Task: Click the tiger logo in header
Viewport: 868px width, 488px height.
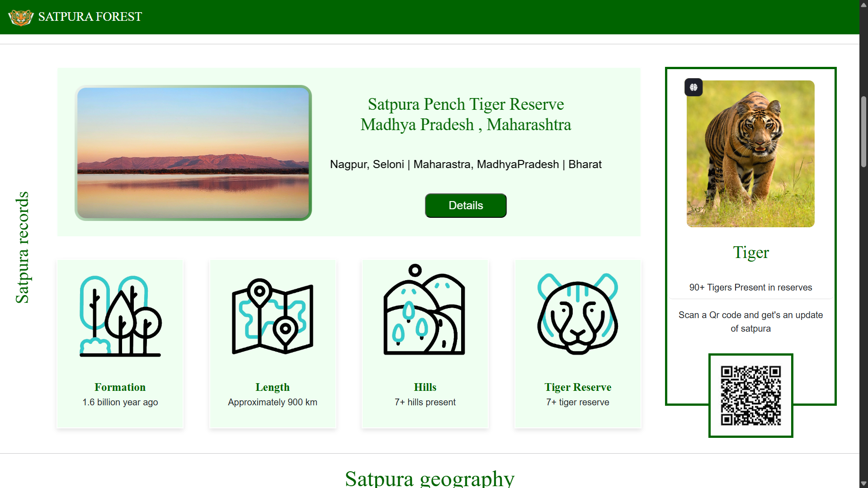Action: click(21, 17)
